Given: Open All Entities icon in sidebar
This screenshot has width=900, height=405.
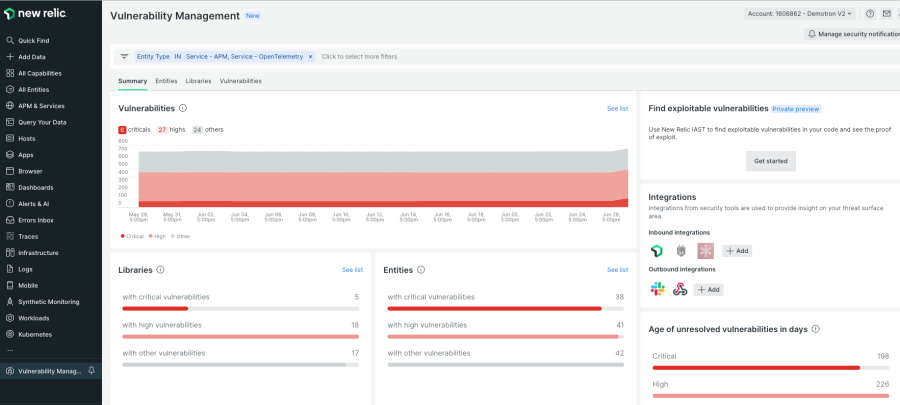Looking at the screenshot, I should 10,89.
